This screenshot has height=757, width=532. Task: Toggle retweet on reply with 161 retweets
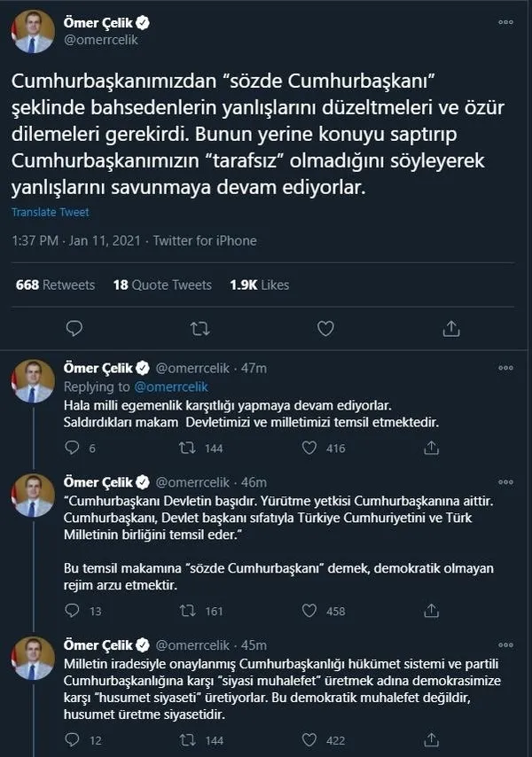(x=187, y=610)
